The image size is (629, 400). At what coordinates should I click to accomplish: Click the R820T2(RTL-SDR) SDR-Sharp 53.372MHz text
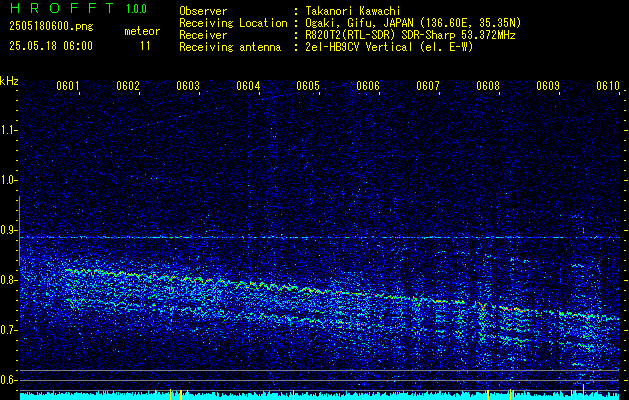tap(410, 35)
